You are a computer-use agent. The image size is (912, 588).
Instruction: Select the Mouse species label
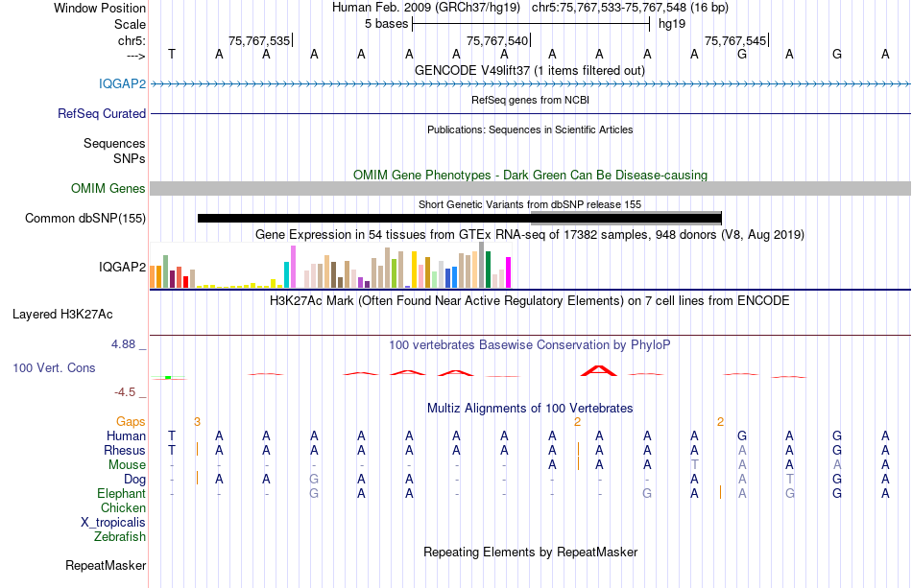pos(127,465)
